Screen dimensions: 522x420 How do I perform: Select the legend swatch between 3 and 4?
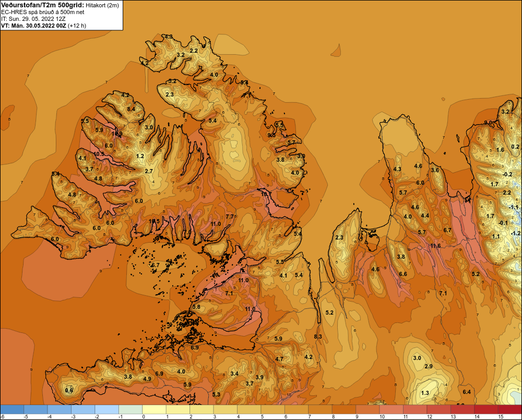click(226, 409)
